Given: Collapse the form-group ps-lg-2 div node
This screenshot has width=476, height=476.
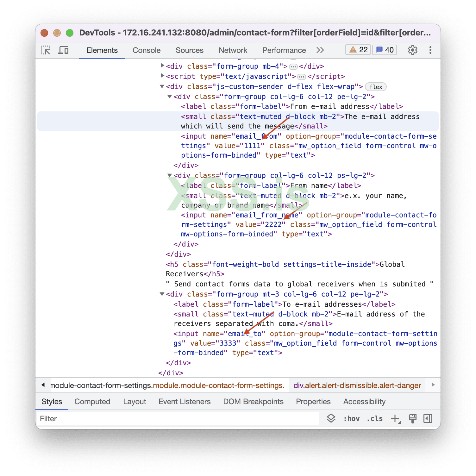Looking at the screenshot, I should tap(170, 175).
